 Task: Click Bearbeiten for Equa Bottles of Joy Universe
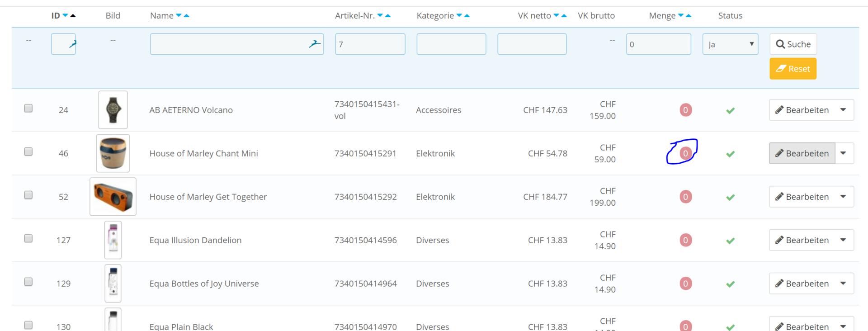[802, 284]
